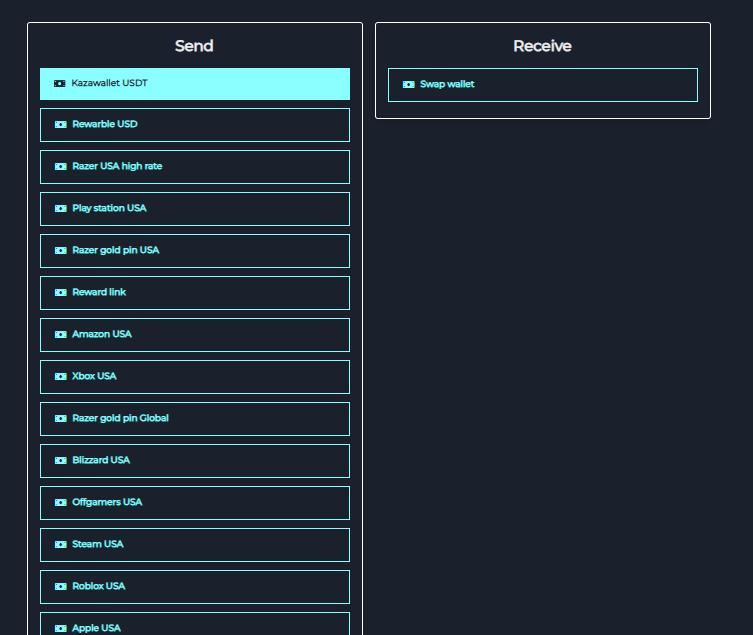The width and height of the screenshot is (753, 635).
Task: Select Razer gold pin USA option
Action: point(195,251)
